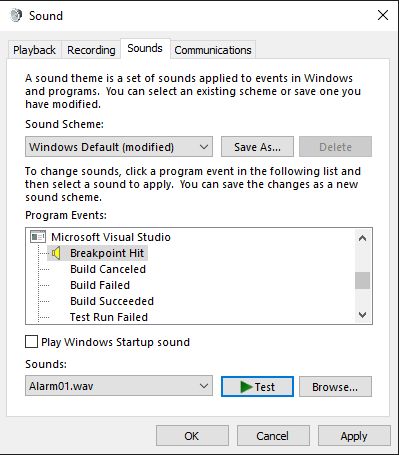The image size is (399, 455).
Task: Select the Build Failed event
Action: (x=100, y=285)
